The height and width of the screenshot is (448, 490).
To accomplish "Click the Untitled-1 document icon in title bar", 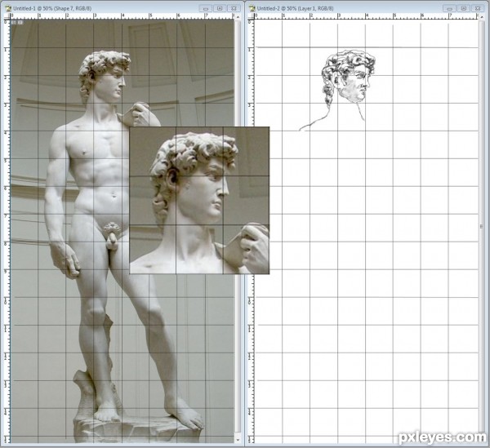I will (x=8, y=8).
